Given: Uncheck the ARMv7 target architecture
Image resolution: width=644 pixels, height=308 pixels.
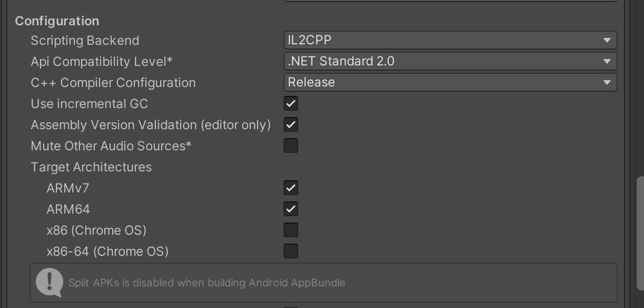Looking at the screenshot, I should pyautogui.click(x=291, y=188).
